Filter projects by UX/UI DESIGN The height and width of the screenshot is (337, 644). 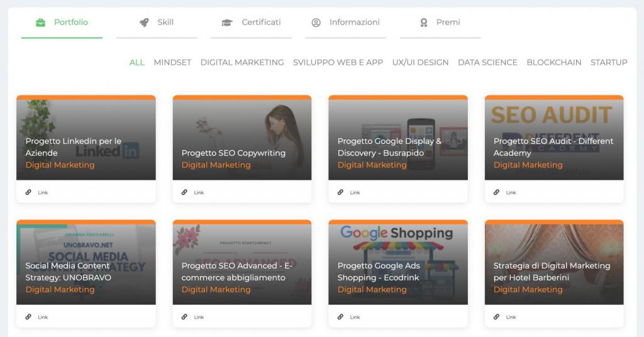click(420, 62)
